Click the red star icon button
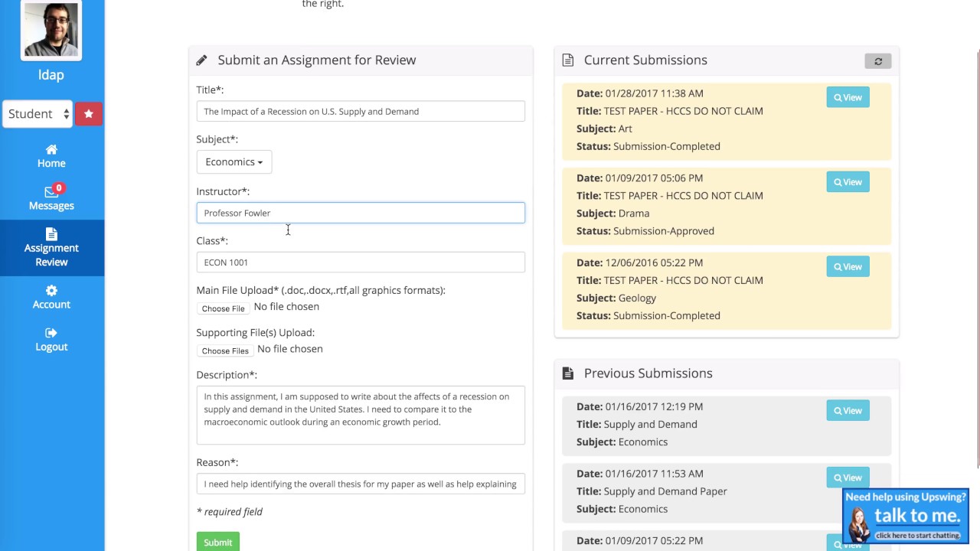Screen dimensions: 980x551 click(89, 114)
